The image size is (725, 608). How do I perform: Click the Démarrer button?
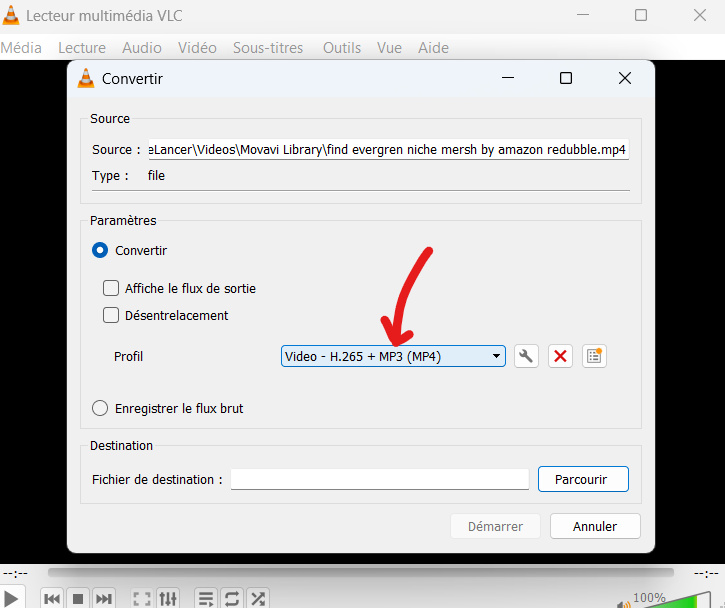pyautogui.click(x=495, y=526)
